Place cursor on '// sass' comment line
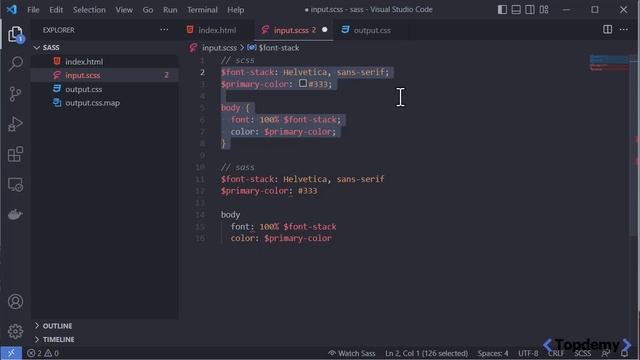This screenshot has height=360, width=640. coord(238,167)
